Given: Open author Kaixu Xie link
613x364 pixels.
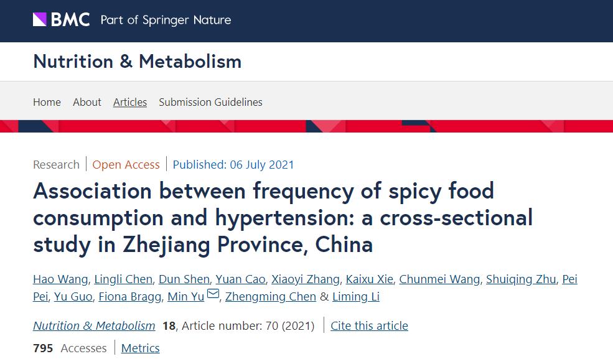Looking at the screenshot, I should 369,279.
